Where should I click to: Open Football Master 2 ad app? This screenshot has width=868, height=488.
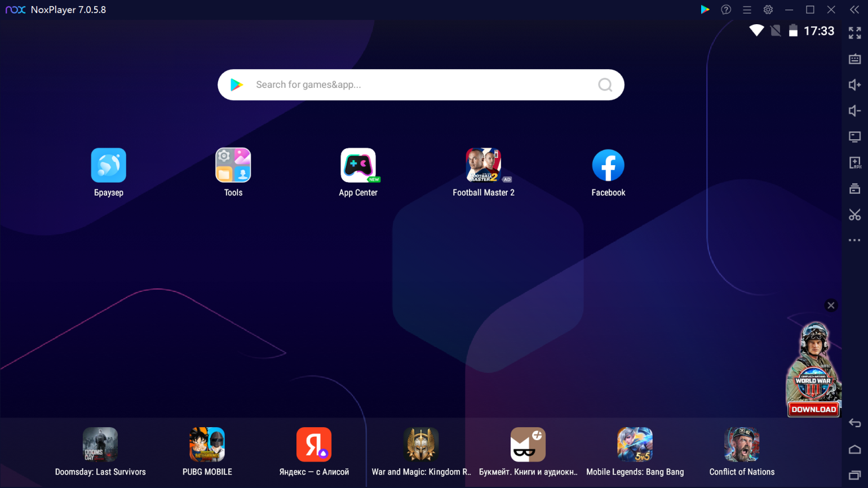click(483, 166)
